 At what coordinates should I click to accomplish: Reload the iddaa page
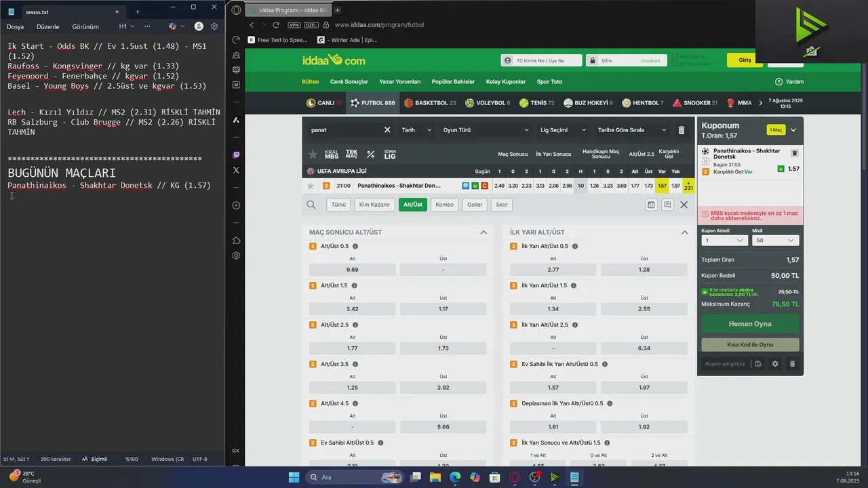coord(275,25)
